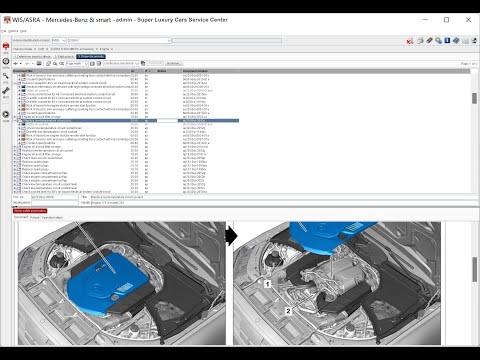Click the picture pane vertical scrollbar thumb

click(x=474, y=269)
